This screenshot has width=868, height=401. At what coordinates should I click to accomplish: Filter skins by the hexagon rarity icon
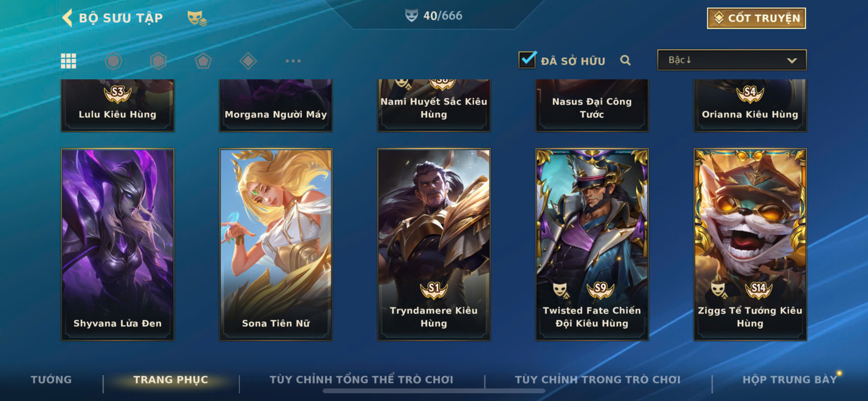pos(158,61)
